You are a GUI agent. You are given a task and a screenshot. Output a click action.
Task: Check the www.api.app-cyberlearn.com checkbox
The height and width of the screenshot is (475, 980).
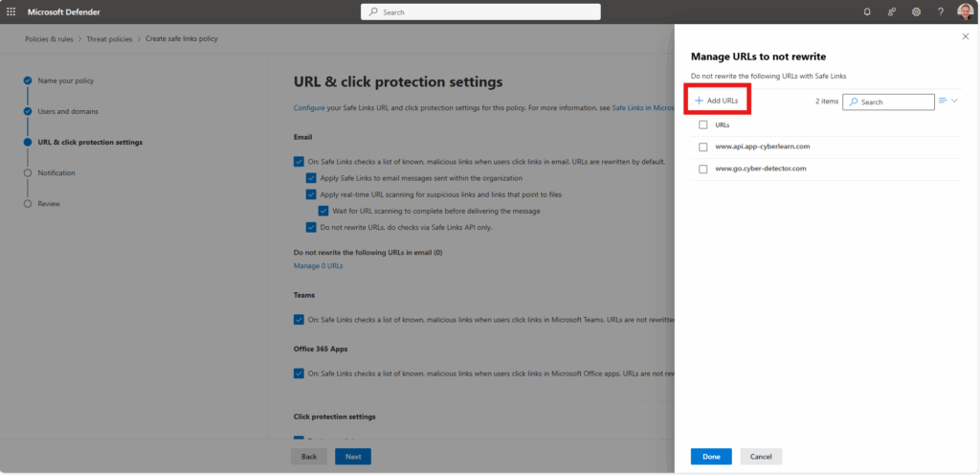point(703,147)
